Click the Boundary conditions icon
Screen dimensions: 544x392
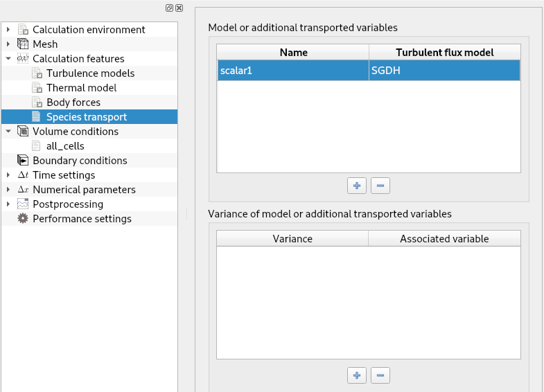pos(23,161)
